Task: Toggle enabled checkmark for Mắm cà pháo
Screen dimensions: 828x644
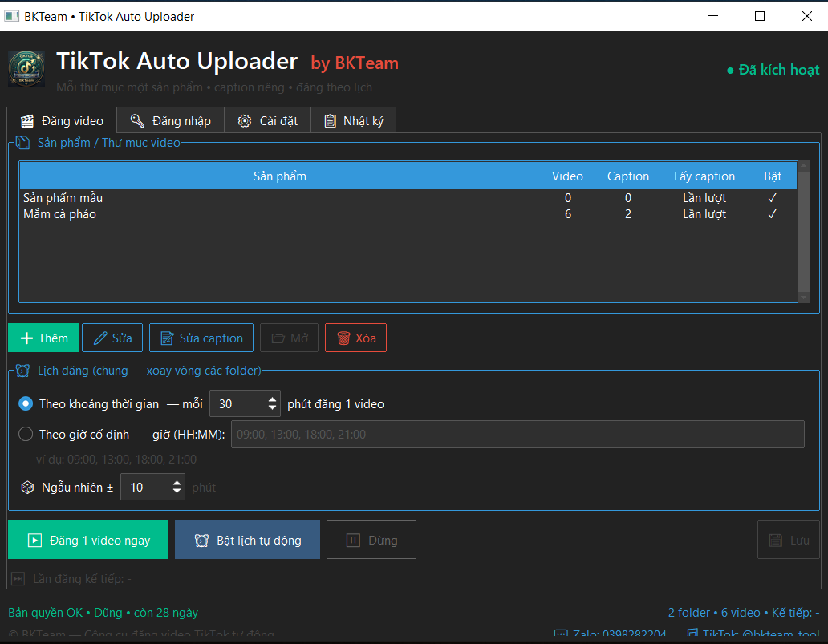Action: (x=772, y=214)
